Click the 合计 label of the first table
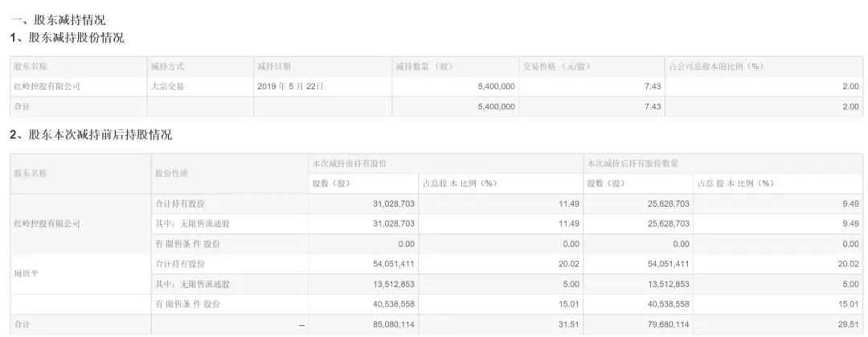This screenshot has height=337, width=868. (23, 106)
